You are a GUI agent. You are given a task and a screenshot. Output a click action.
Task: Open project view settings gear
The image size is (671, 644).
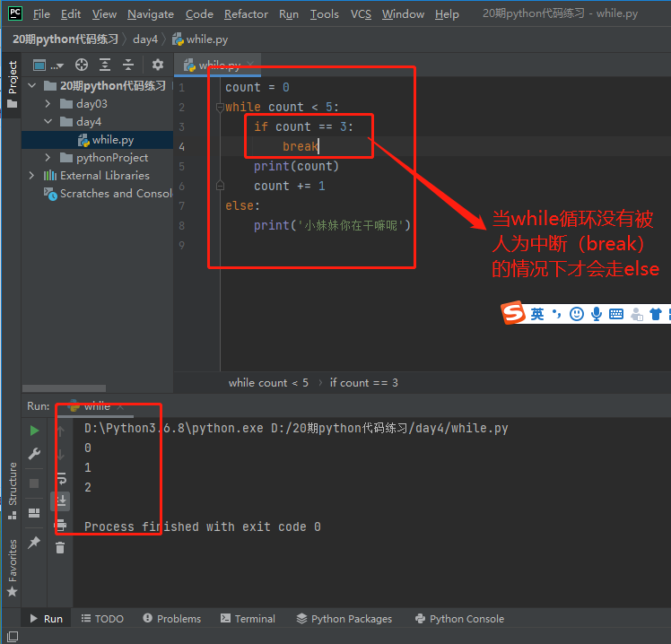(158, 65)
